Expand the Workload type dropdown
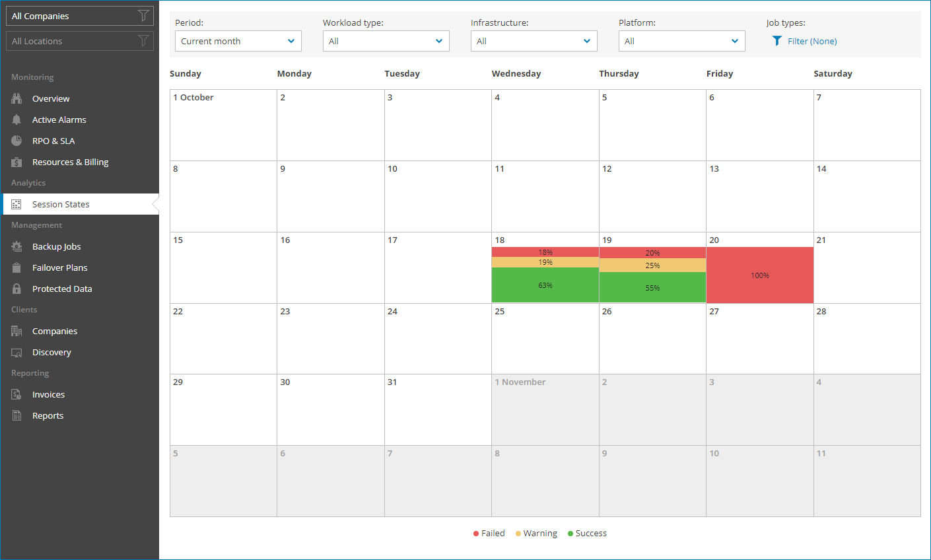Viewport: 931px width, 560px height. coord(386,40)
